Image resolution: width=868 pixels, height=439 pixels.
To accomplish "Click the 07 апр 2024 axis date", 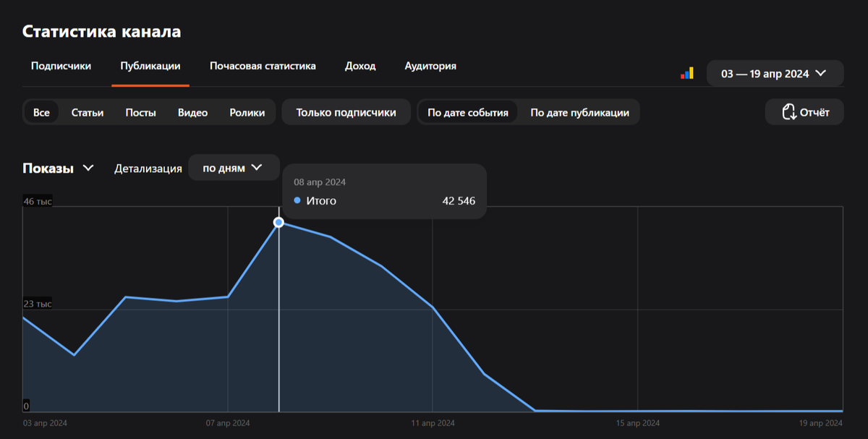I will 228,423.
